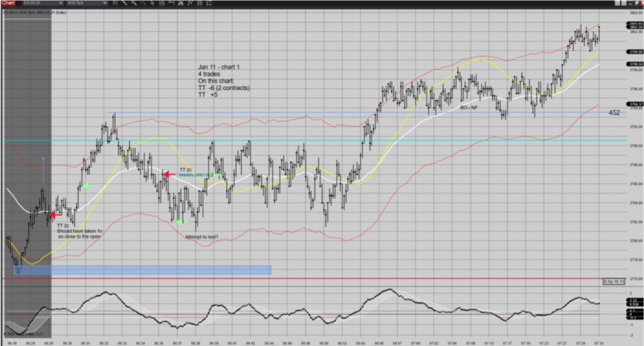The width and height of the screenshot is (644, 346).
Task: Select the 'Jan 11 - chart 1' text note
Action: pyautogui.click(x=218, y=67)
